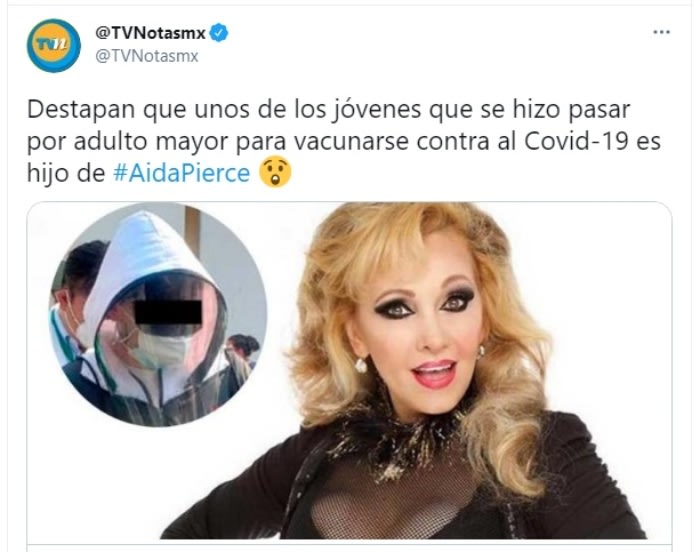Click the phrase 'hijo de' in tweet
Viewport: 700px width, 552px height.
[x=66, y=173]
